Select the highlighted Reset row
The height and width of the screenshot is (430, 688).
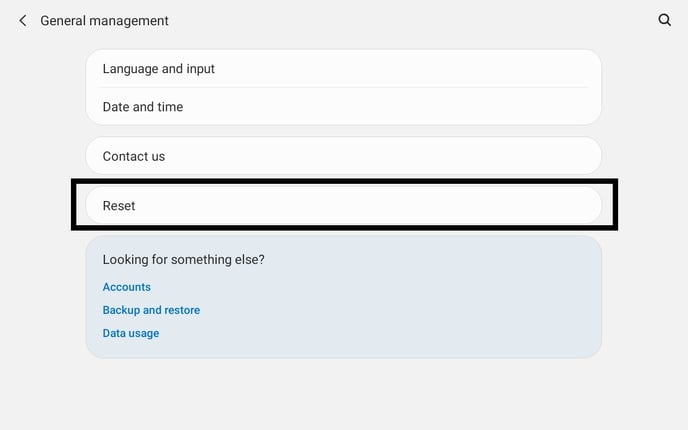click(x=343, y=205)
